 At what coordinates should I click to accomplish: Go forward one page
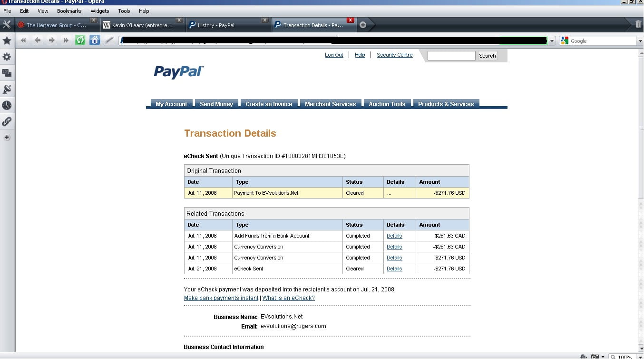(x=52, y=40)
